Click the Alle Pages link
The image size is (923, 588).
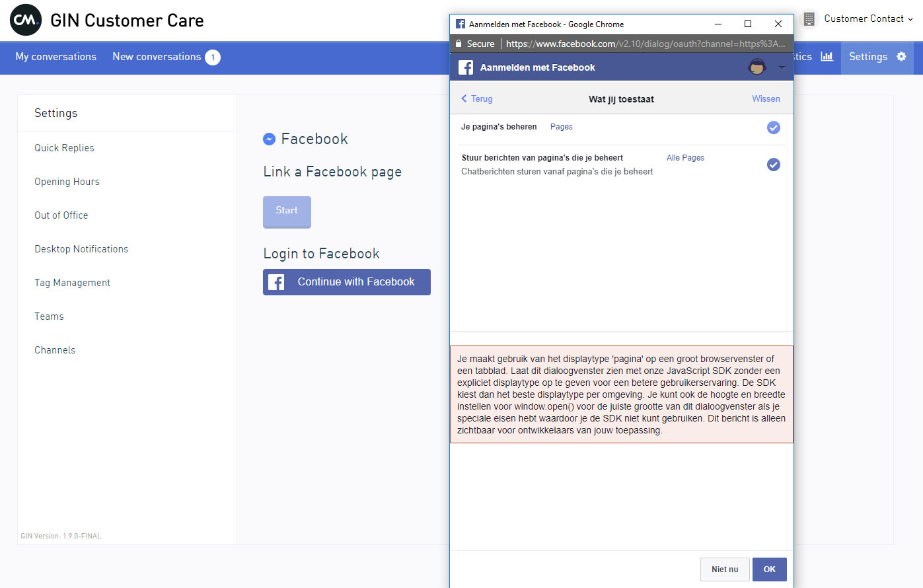685,158
